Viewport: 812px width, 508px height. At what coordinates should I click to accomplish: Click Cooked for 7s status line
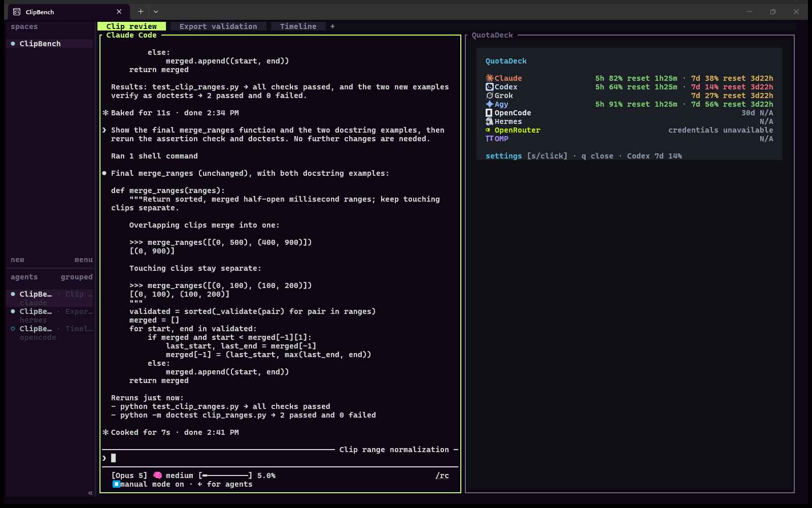click(171, 432)
